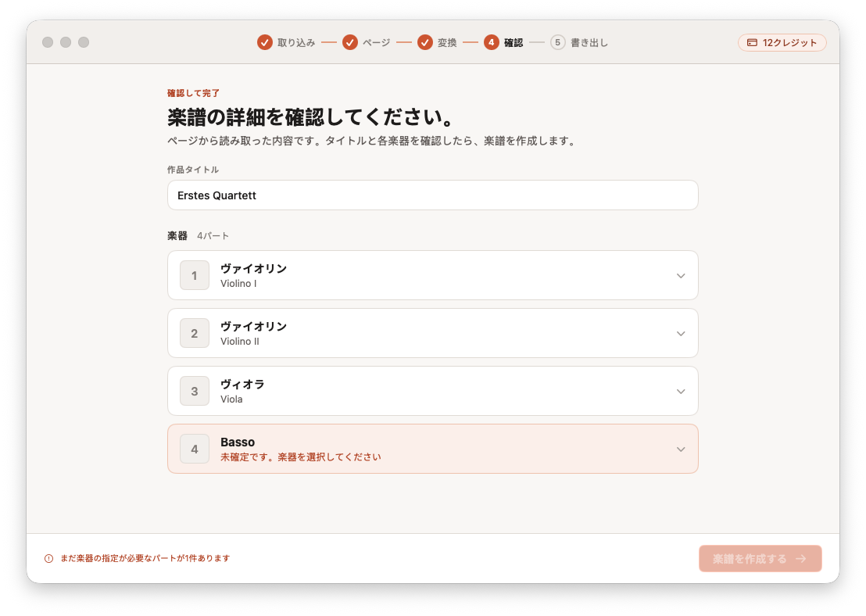Open the Basso instrument dropdown chevron
The height and width of the screenshot is (616, 866).
(681, 449)
